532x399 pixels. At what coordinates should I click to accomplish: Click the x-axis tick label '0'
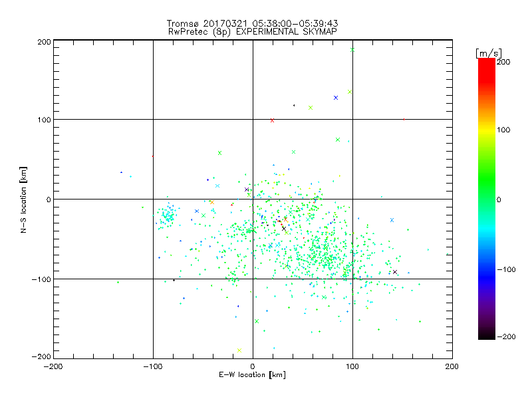(x=253, y=366)
